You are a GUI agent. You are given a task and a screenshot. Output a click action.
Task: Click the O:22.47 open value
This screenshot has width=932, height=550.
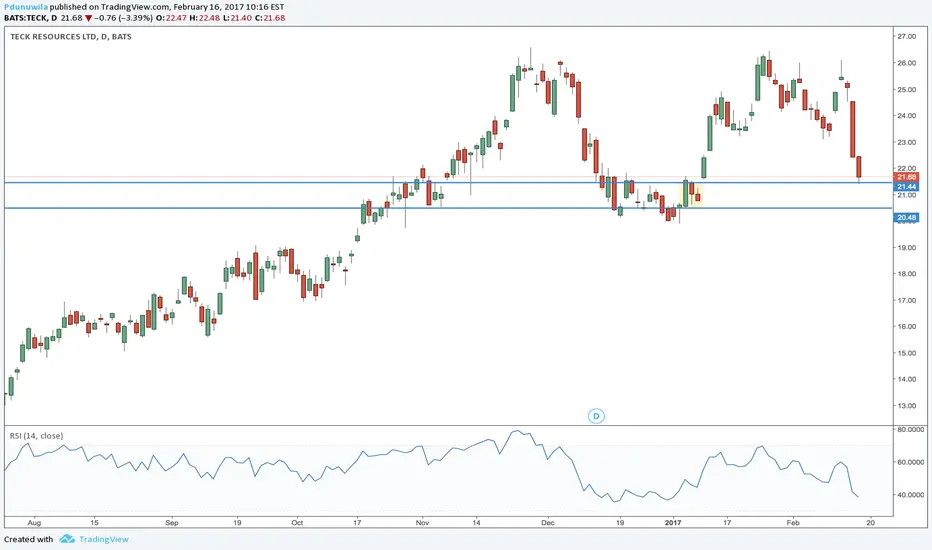[x=171, y=18]
